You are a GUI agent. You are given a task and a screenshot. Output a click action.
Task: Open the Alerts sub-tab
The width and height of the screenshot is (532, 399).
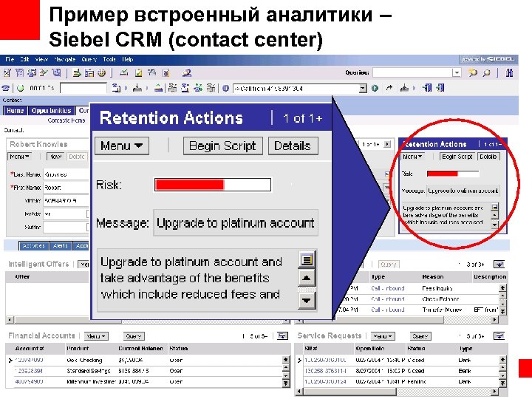[61, 245]
